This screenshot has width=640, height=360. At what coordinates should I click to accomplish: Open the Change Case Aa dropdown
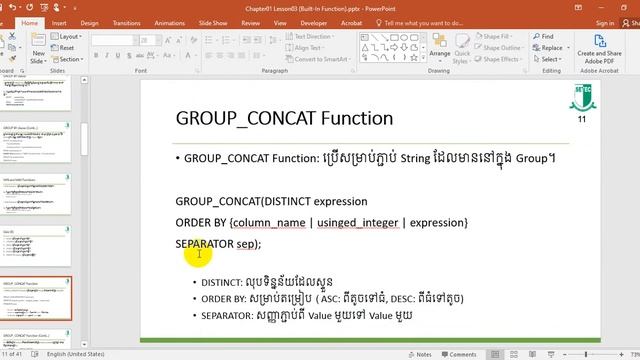[x=169, y=55]
